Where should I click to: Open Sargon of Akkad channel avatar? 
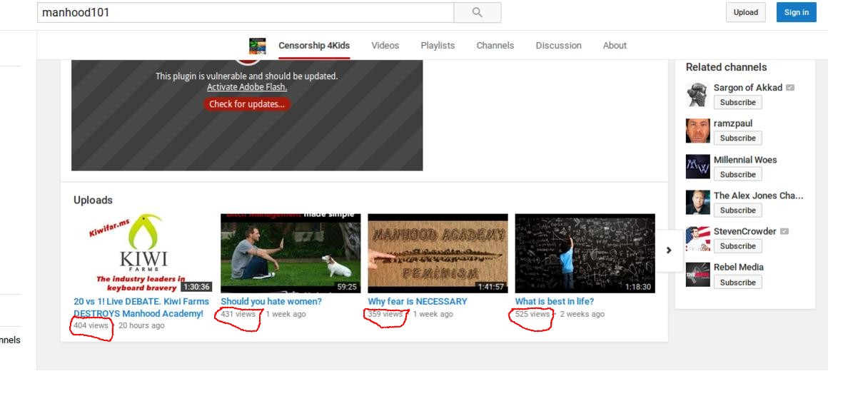(x=697, y=95)
